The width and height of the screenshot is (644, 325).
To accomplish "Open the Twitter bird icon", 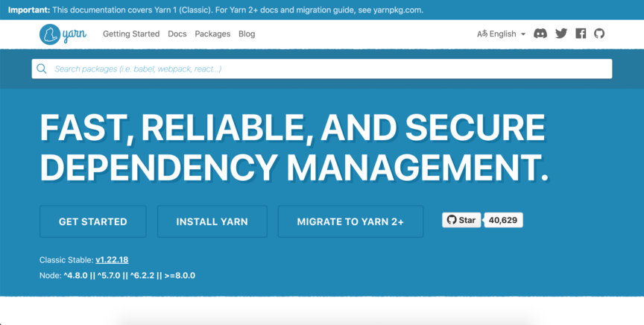I will click(x=561, y=34).
